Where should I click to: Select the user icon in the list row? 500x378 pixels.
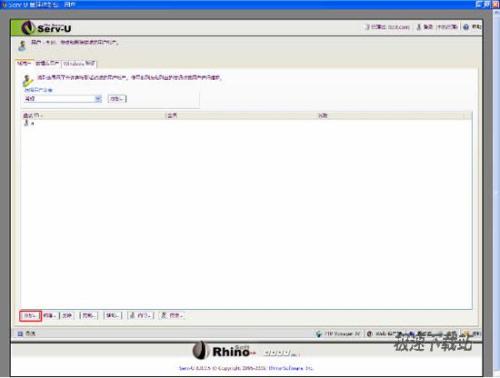(x=26, y=123)
